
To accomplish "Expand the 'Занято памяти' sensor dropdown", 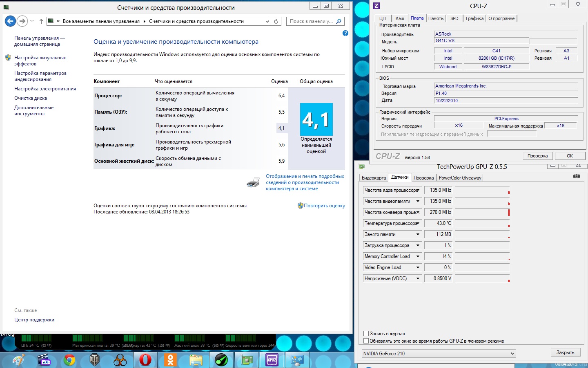I will 418,234.
